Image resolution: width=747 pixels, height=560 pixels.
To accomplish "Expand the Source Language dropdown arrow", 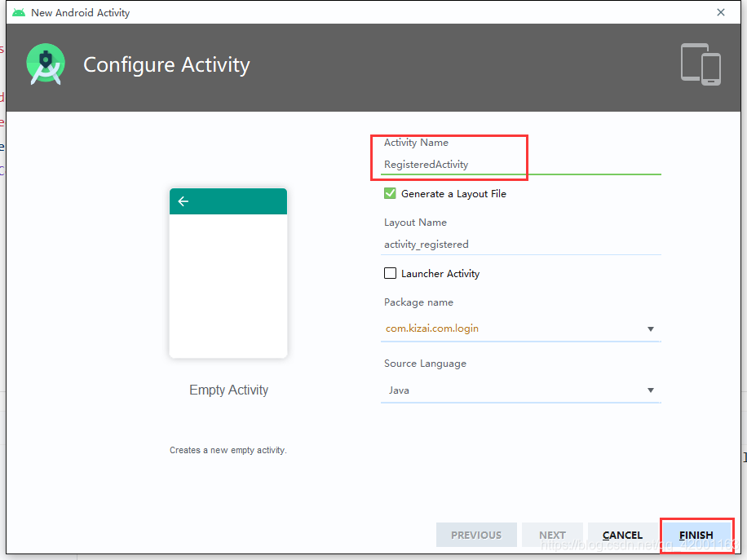I will click(650, 390).
